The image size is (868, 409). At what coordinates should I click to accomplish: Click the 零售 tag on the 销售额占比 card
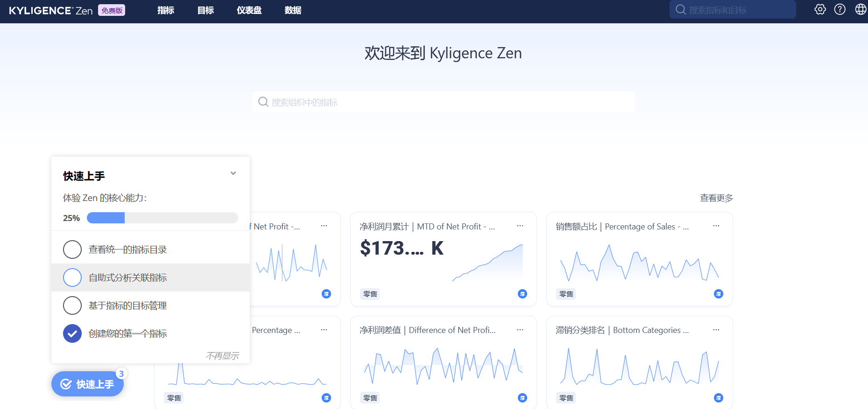566,294
